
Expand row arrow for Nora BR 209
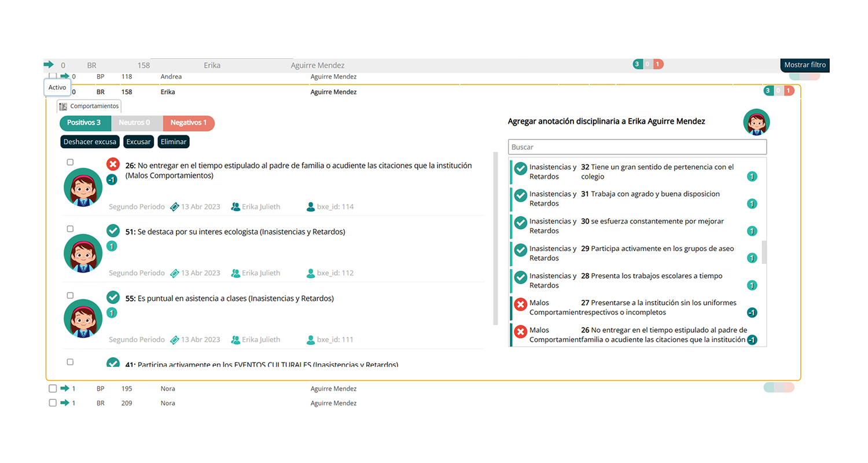[x=65, y=403]
